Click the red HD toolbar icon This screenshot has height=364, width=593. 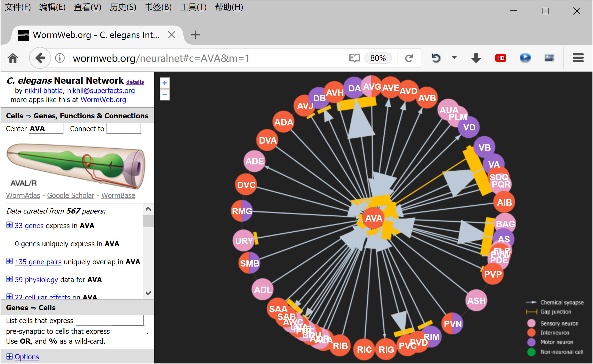coord(501,58)
